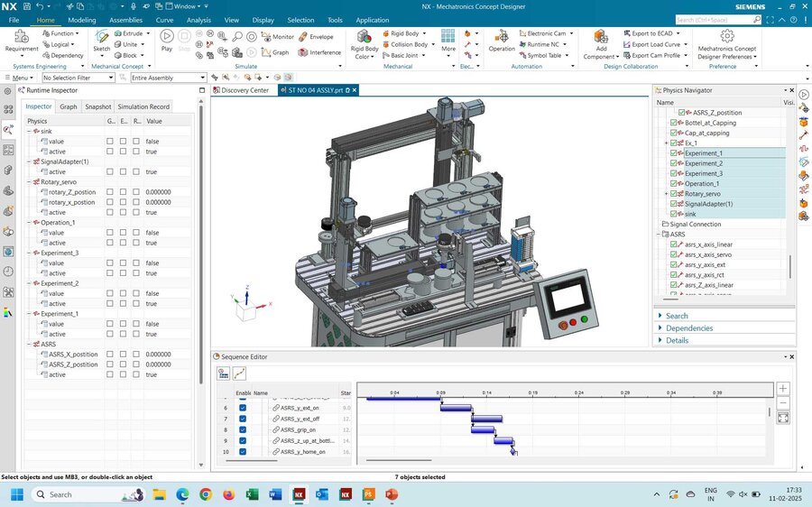Open the Snapshot tab
This screenshot has width=812, height=507.
point(97,106)
